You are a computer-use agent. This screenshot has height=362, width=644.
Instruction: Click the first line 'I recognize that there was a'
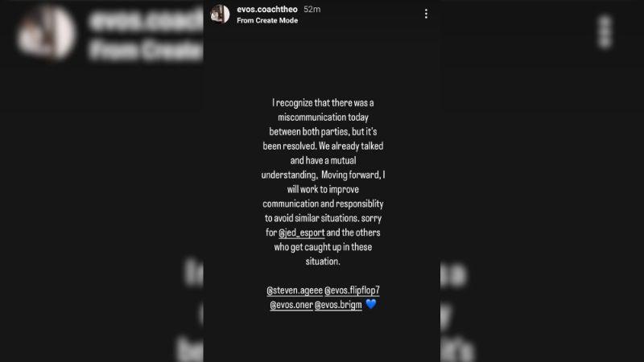(323, 103)
